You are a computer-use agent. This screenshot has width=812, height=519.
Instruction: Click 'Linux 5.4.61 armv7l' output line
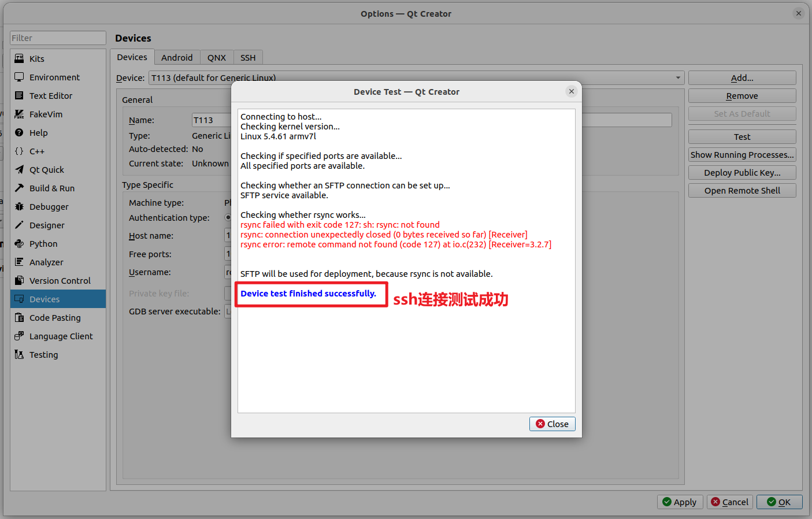(278, 136)
